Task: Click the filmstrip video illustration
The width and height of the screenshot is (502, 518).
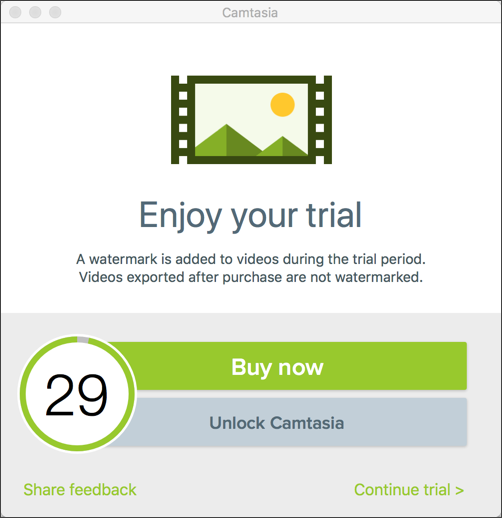Action: click(251, 120)
